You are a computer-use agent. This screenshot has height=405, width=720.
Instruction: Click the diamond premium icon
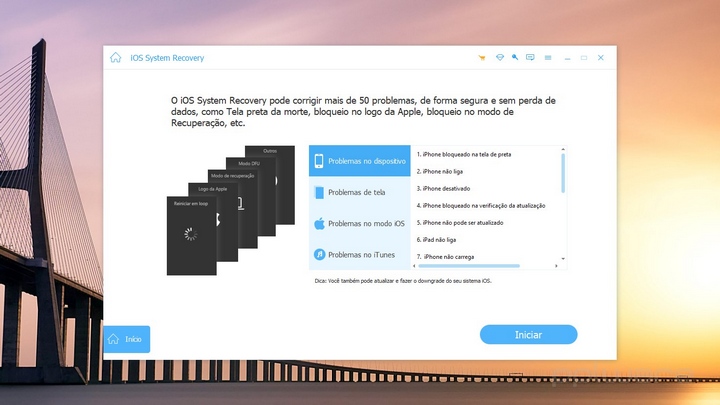click(x=500, y=57)
